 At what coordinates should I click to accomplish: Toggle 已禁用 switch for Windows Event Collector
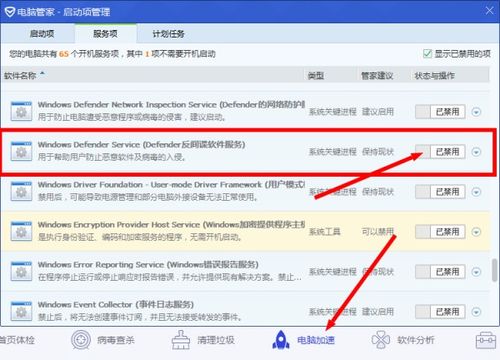click(x=440, y=312)
